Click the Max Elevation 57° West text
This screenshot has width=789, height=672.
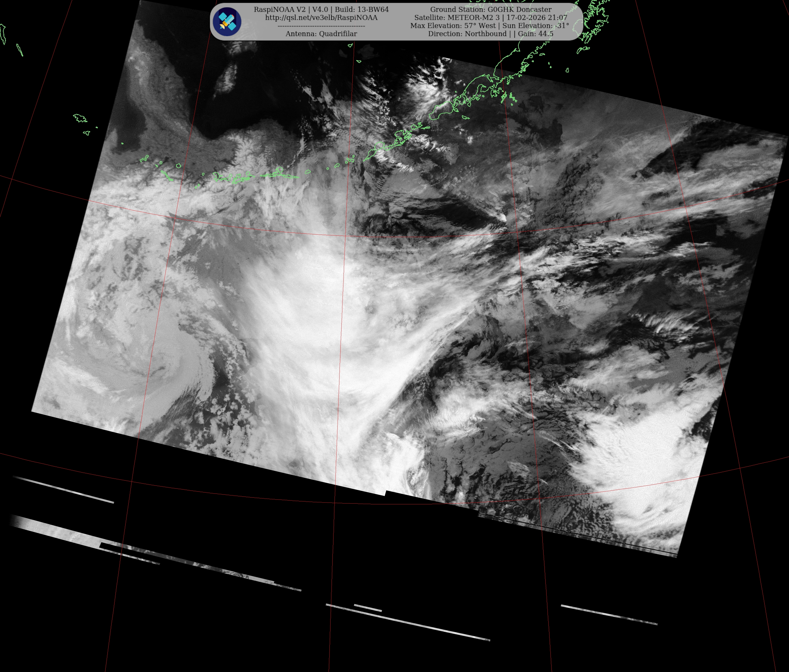click(453, 26)
